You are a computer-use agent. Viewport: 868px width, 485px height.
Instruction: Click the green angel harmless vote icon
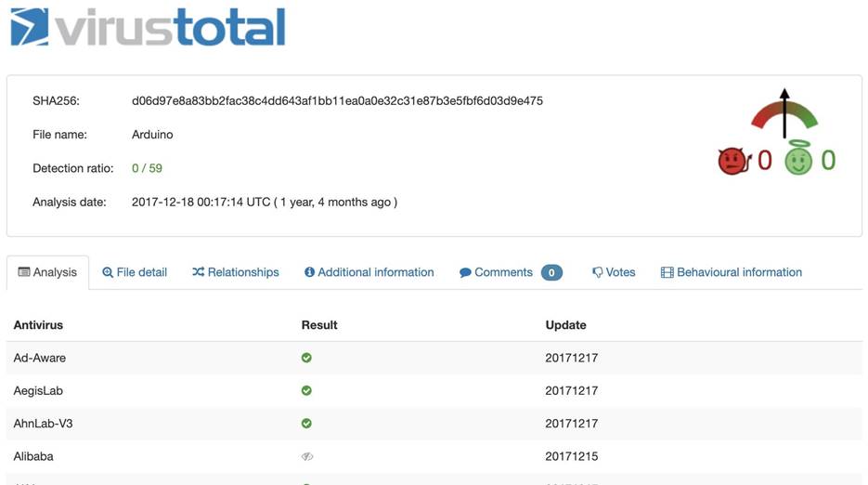point(798,159)
